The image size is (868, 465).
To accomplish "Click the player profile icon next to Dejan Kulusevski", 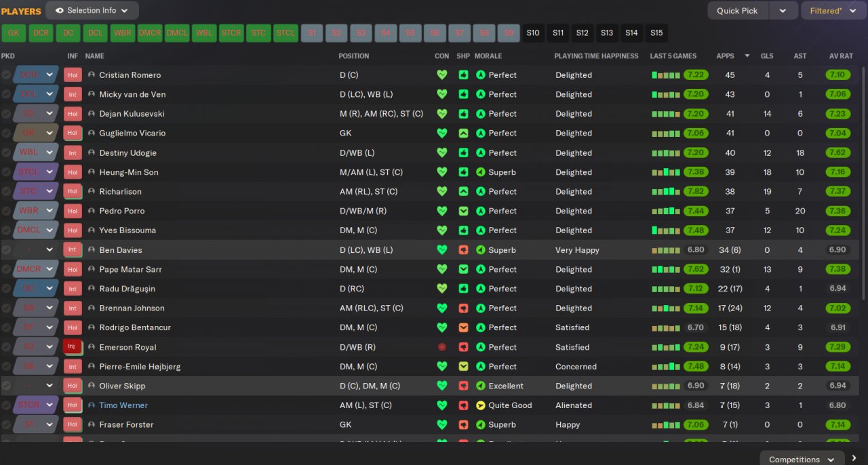I will pos(92,114).
